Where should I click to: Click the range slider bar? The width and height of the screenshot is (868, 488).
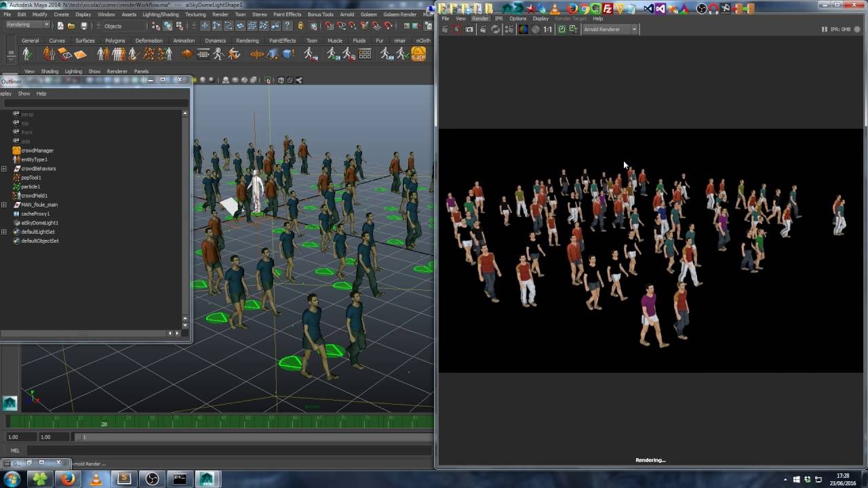coord(254,437)
